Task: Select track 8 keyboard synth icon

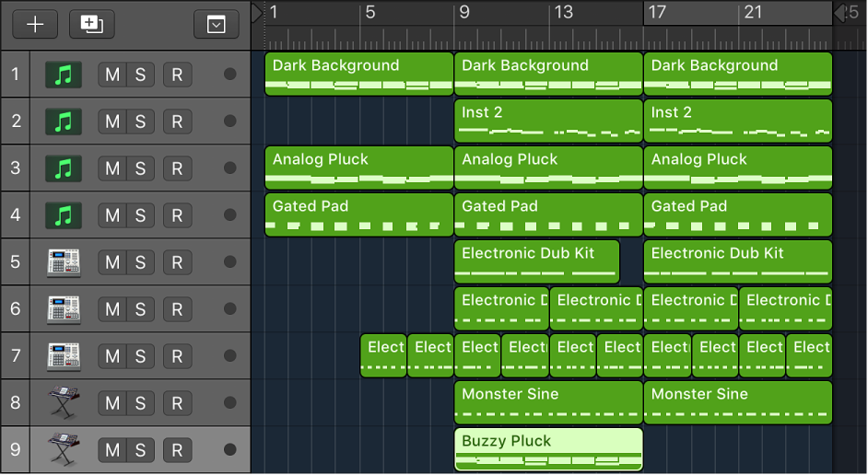Action: [64, 402]
